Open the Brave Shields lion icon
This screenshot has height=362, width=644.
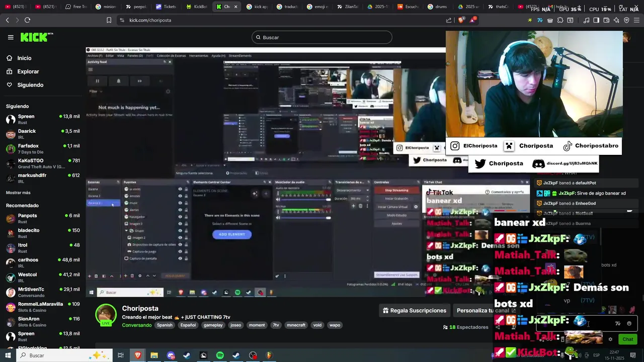point(461,20)
